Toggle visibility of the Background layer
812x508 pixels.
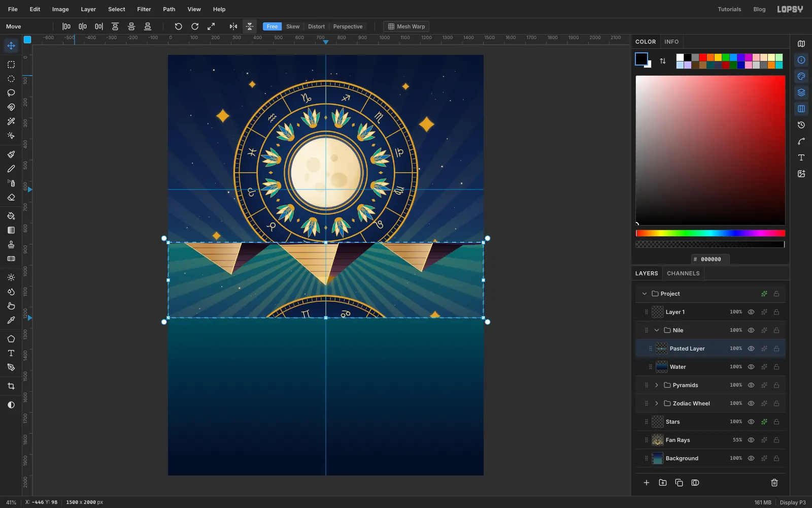point(751,458)
